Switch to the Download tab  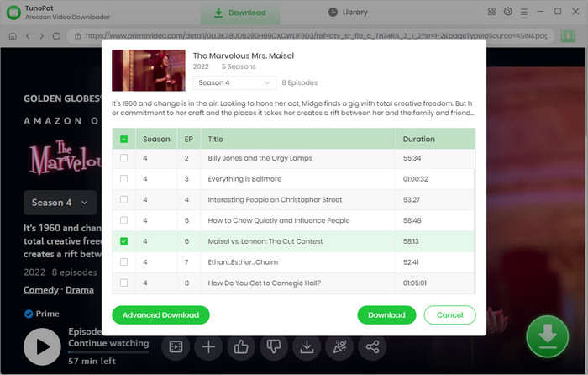click(240, 13)
